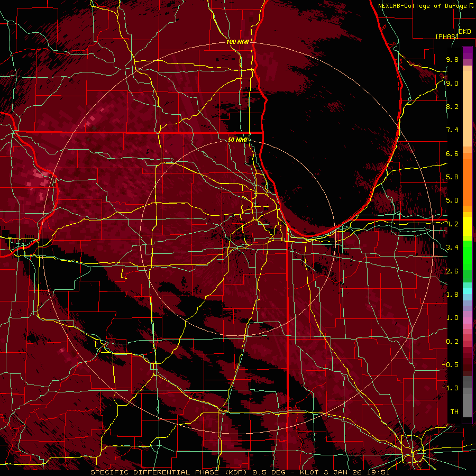Click the 2.6 value on the scale
This screenshot has height=476, width=476.
452,271
